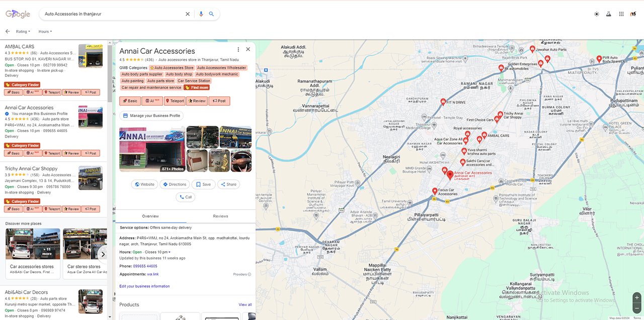The width and height of the screenshot is (644, 320).
Task: Save the Annai Car Accessories place
Action: [x=203, y=184]
